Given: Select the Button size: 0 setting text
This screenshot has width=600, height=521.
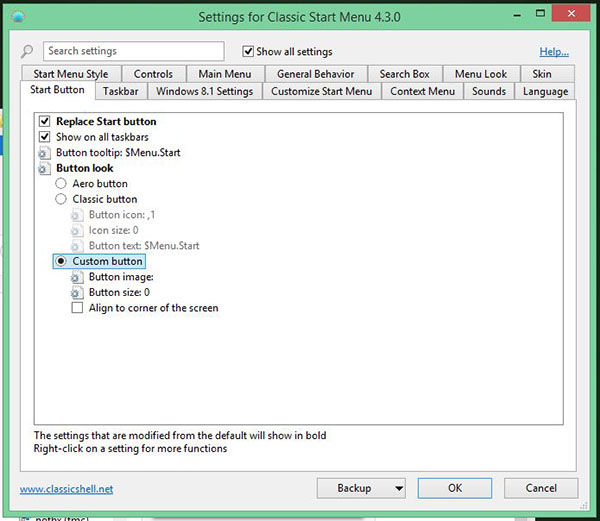Looking at the screenshot, I should pyautogui.click(x=119, y=293).
